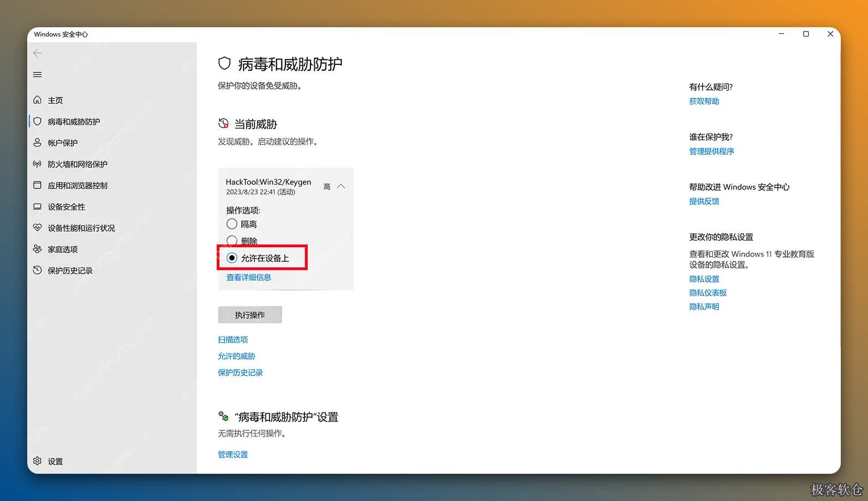Click the heart icon for 设备性能和运行状况

pos(38,228)
